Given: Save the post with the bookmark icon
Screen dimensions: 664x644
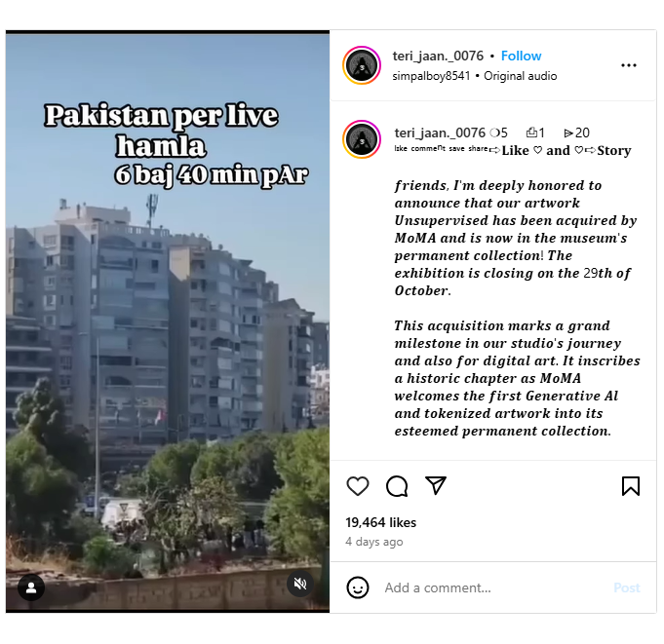Looking at the screenshot, I should 631,486.
